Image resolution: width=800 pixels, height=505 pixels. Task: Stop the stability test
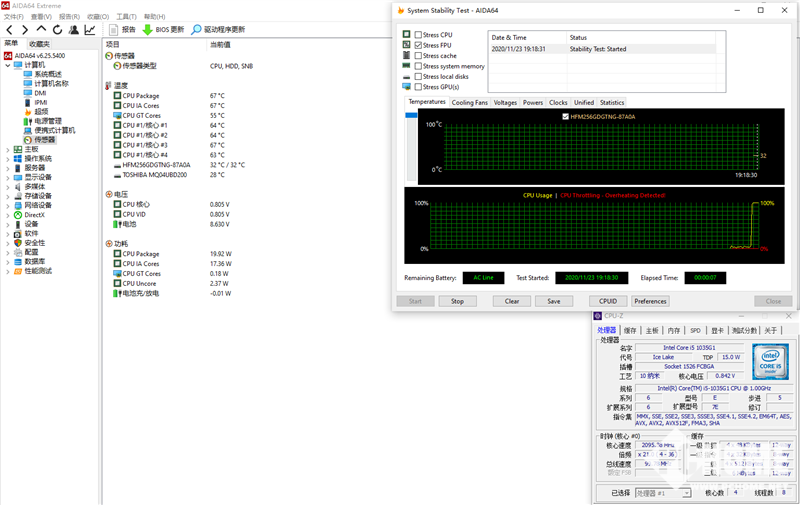[x=458, y=301]
